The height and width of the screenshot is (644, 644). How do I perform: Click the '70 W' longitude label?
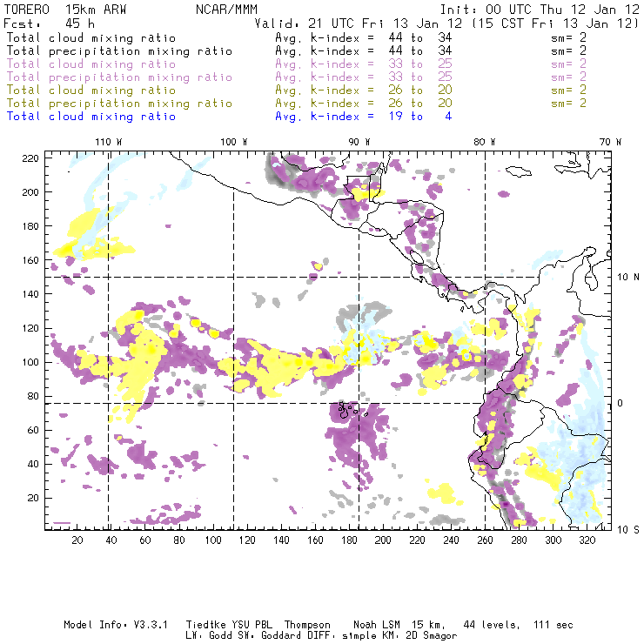point(610,142)
